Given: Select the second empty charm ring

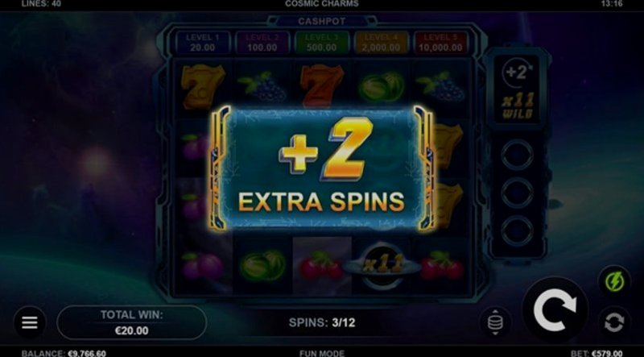Looking at the screenshot, I should pyautogui.click(x=517, y=193).
